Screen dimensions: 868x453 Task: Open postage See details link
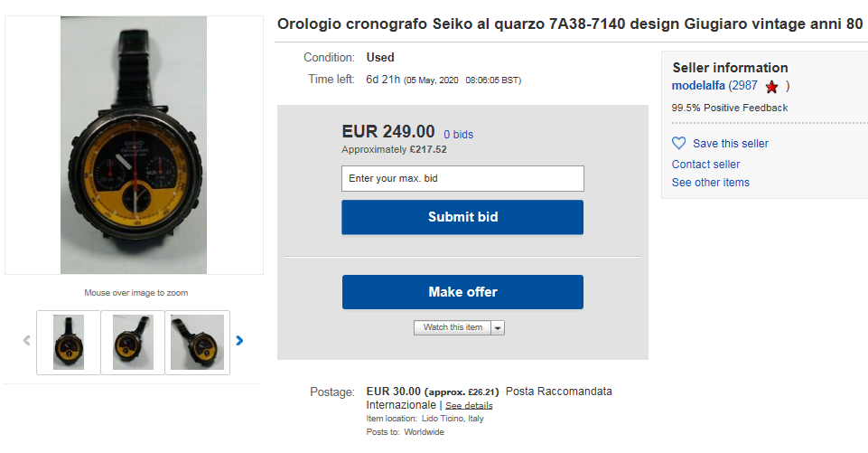point(469,406)
